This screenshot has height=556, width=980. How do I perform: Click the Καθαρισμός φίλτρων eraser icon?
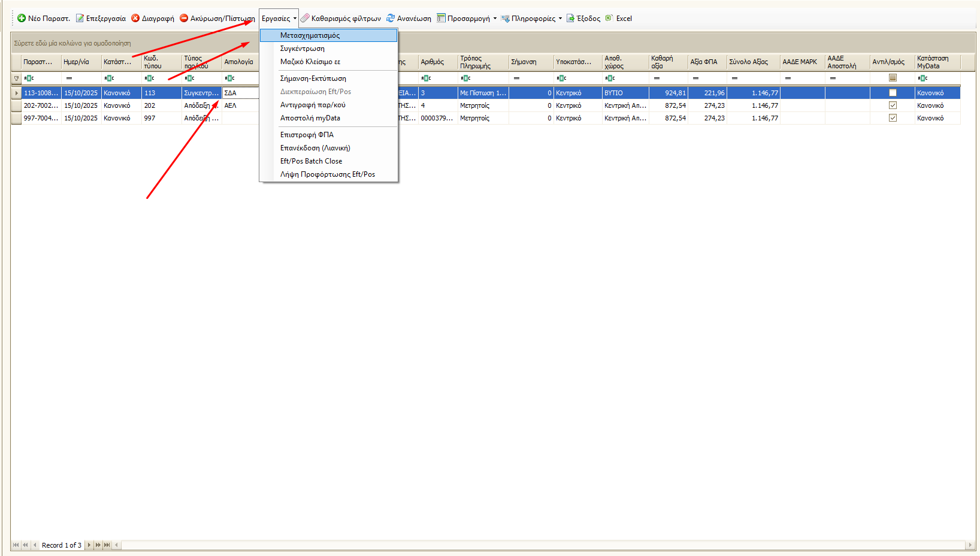pos(305,19)
